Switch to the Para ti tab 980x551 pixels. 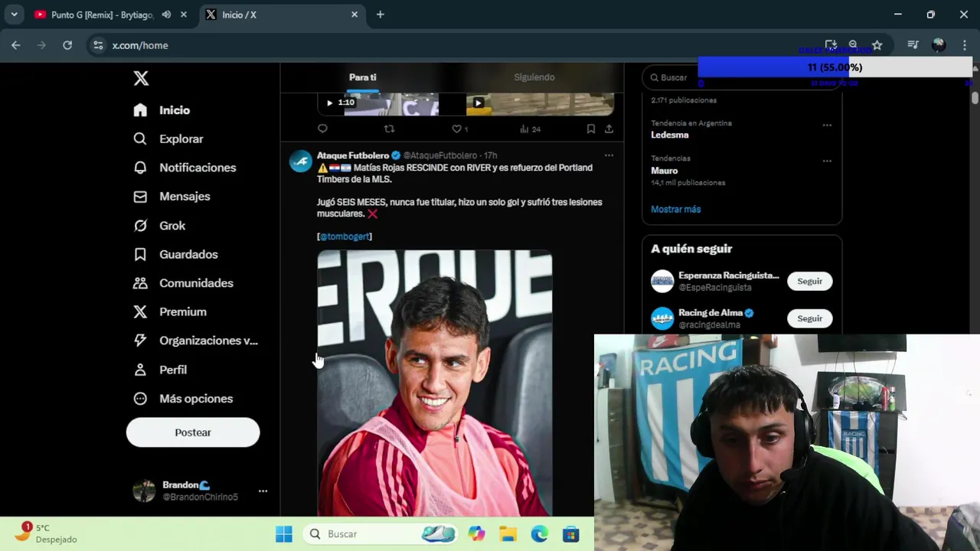[363, 77]
